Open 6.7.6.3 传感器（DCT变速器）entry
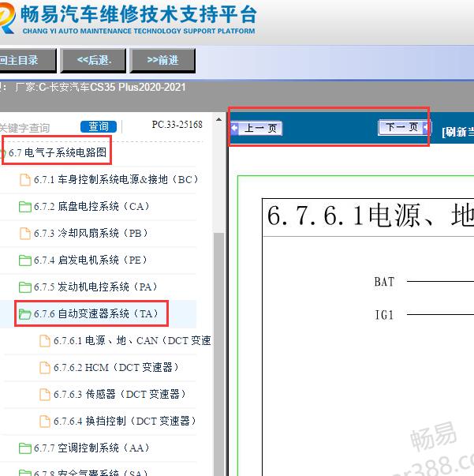This screenshot has width=474, height=476. pos(120,395)
